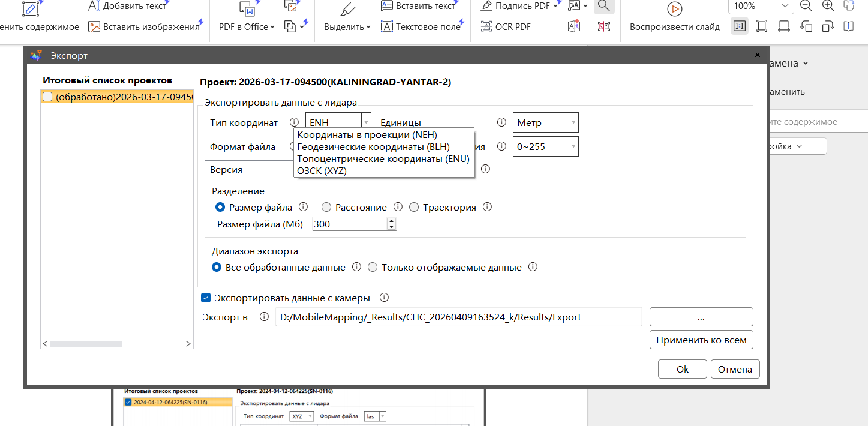
Task: Set view to 1:1 actual size
Action: click(740, 26)
